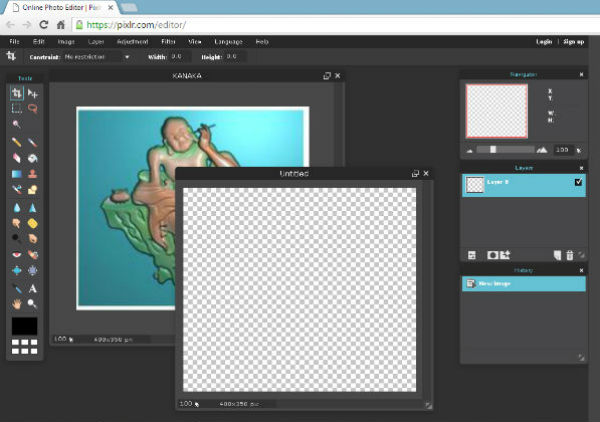
Task: Click the black main color swatch
Action: (24, 326)
